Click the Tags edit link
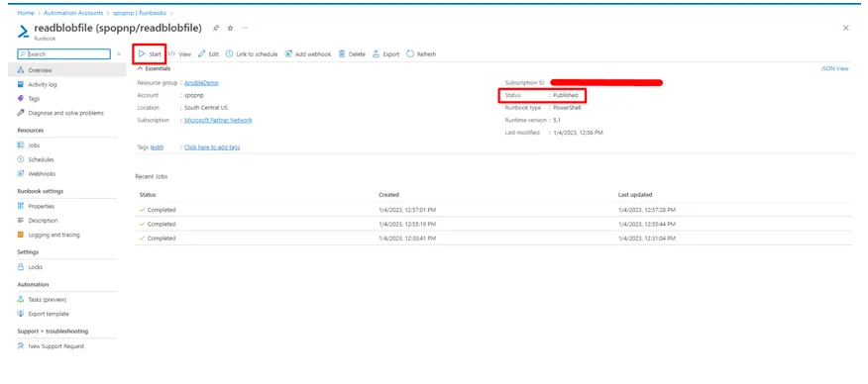 point(158,147)
